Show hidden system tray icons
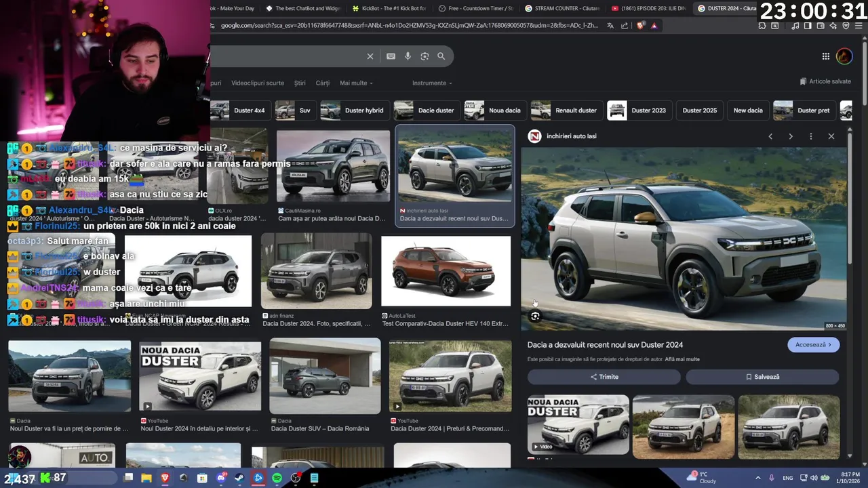 tap(758, 478)
